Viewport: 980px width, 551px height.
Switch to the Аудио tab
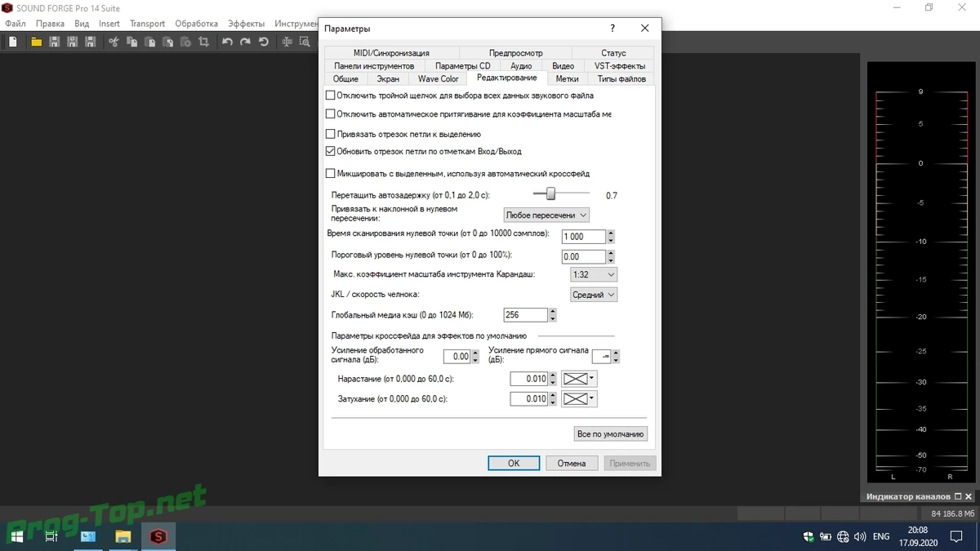pyautogui.click(x=521, y=66)
